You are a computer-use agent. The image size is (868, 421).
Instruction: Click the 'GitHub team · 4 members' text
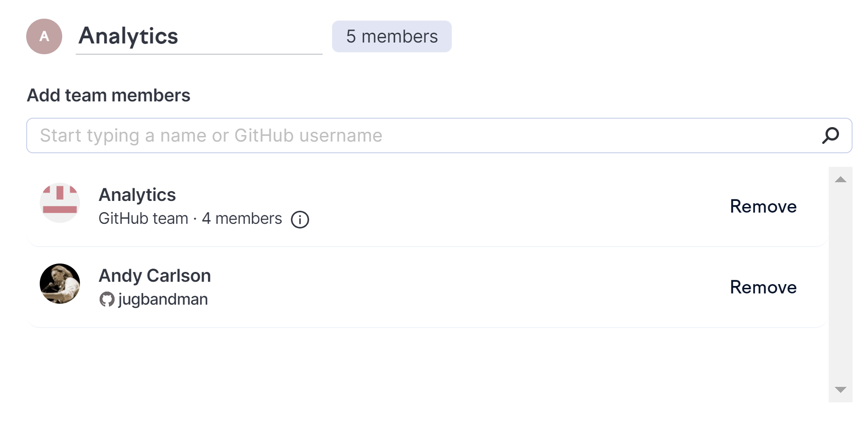tap(190, 219)
